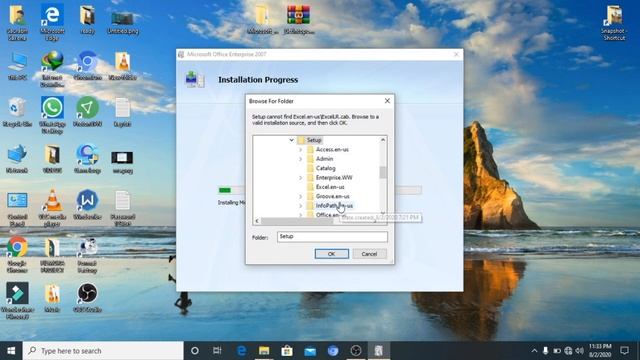This screenshot has height=360, width=640.
Task: Open Snapshot shortcut on desktop
Action: coord(614,22)
